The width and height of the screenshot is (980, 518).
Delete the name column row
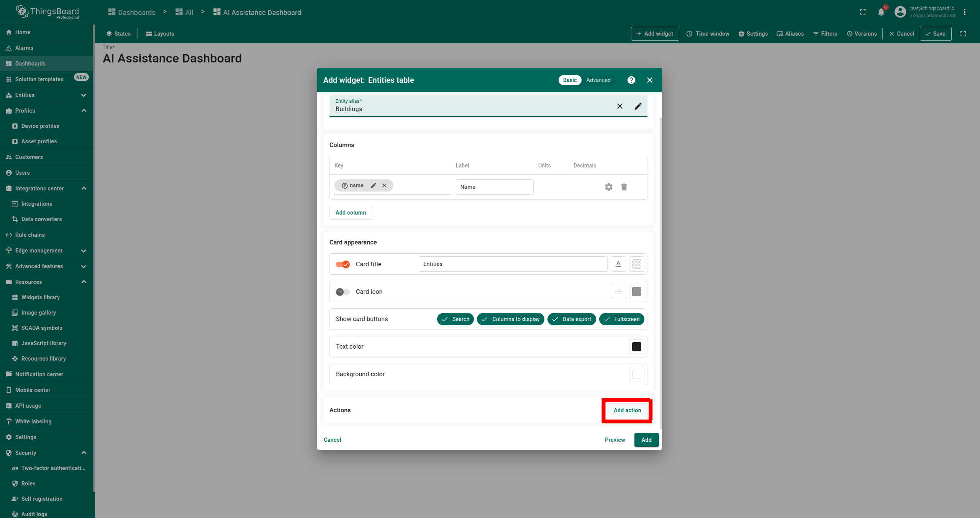tap(624, 187)
